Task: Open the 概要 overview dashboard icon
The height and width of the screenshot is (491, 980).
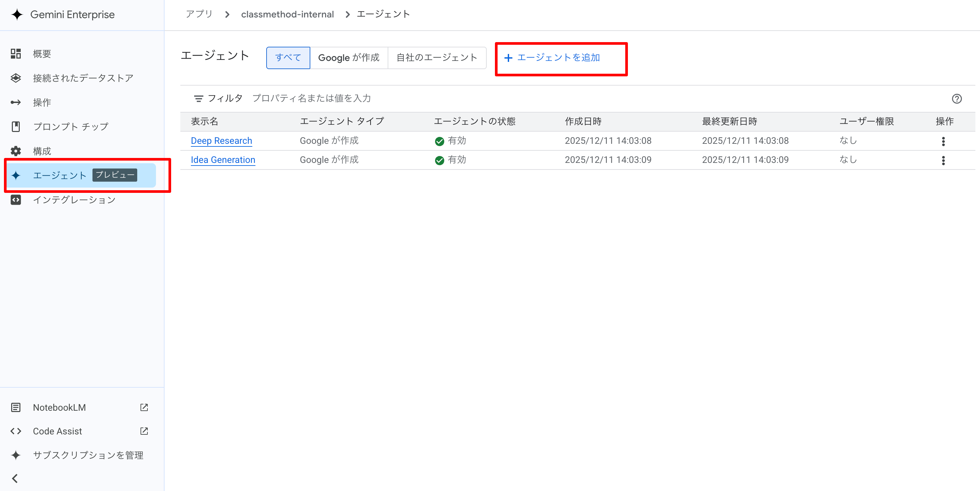Action: (15, 54)
